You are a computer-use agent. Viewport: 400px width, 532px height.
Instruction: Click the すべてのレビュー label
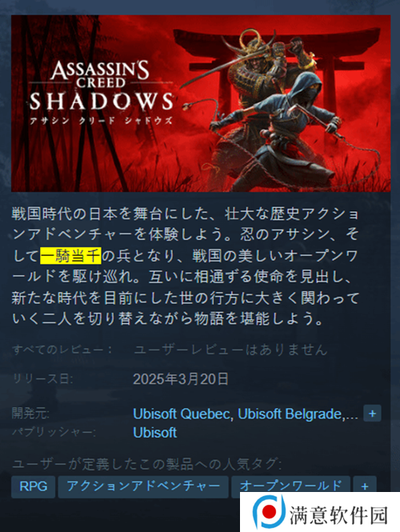[x=62, y=350]
